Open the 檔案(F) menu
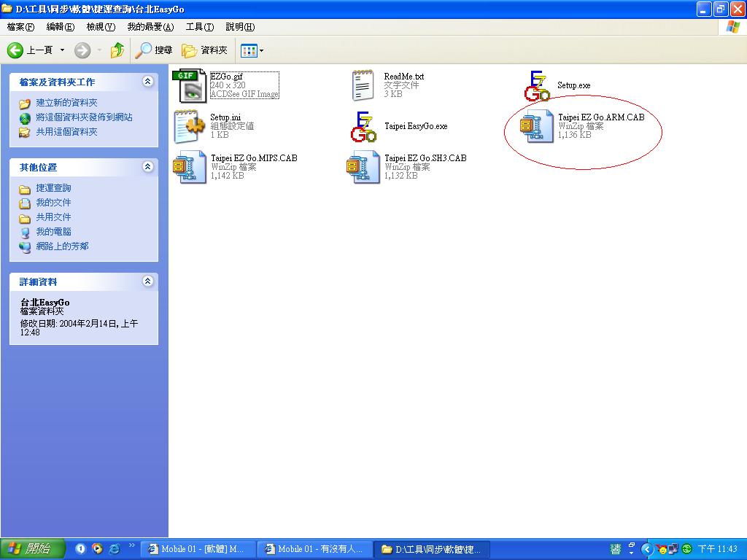The image size is (747, 560). (x=20, y=27)
